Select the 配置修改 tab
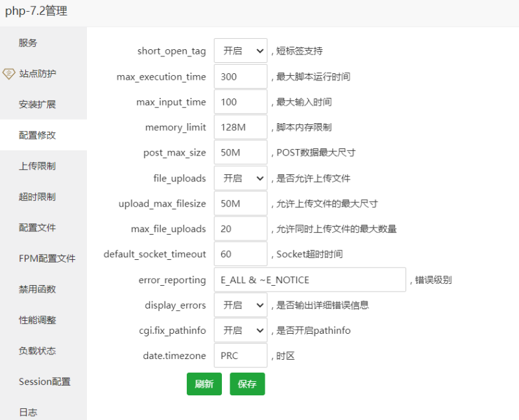This screenshot has height=420, width=519. tap(43, 135)
